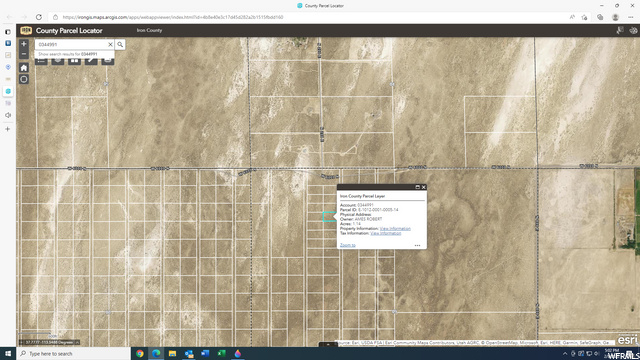Click the My Location circle button
This screenshot has width=640, height=360.
pos(24,79)
